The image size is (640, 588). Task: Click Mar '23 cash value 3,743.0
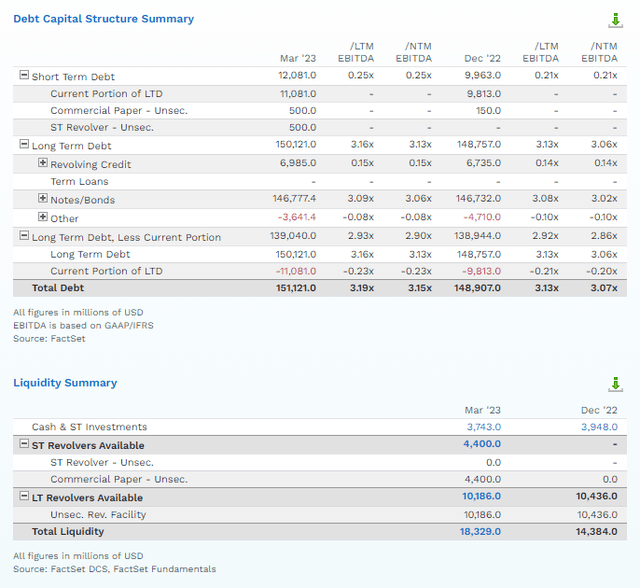pos(481,427)
